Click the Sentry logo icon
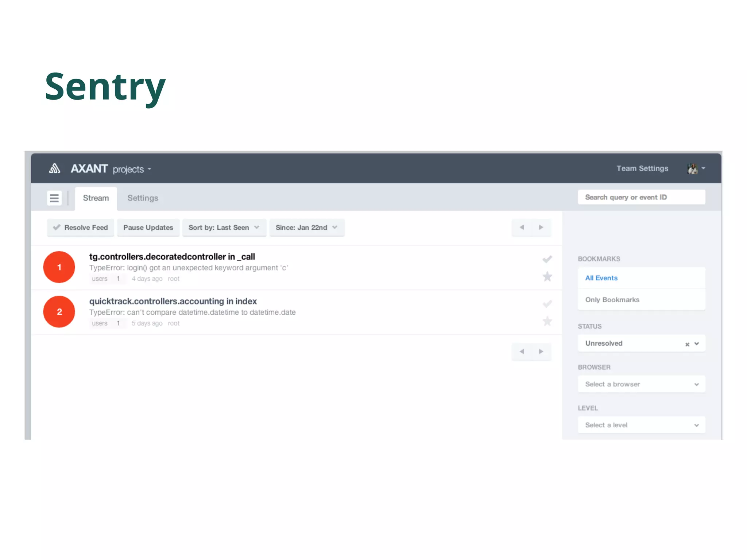Screen dimensions: 747x560 coord(54,168)
